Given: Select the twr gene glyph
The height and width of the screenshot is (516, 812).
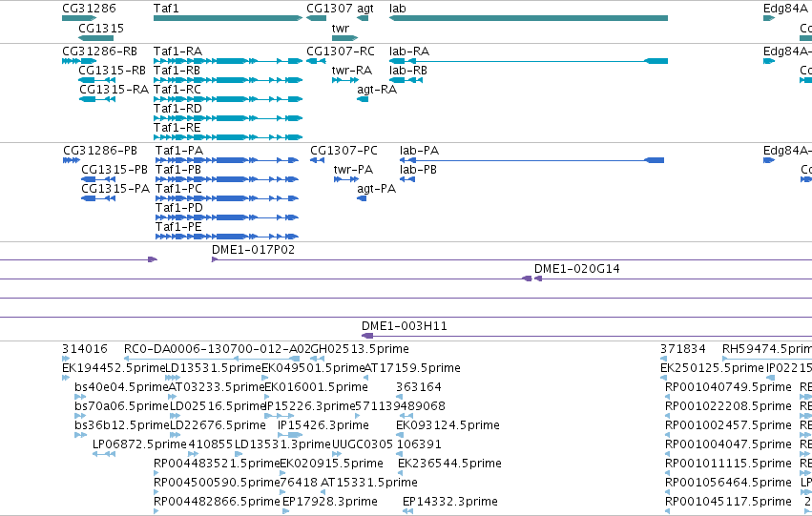Looking at the screenshot, I should click(x=344, y=38).
